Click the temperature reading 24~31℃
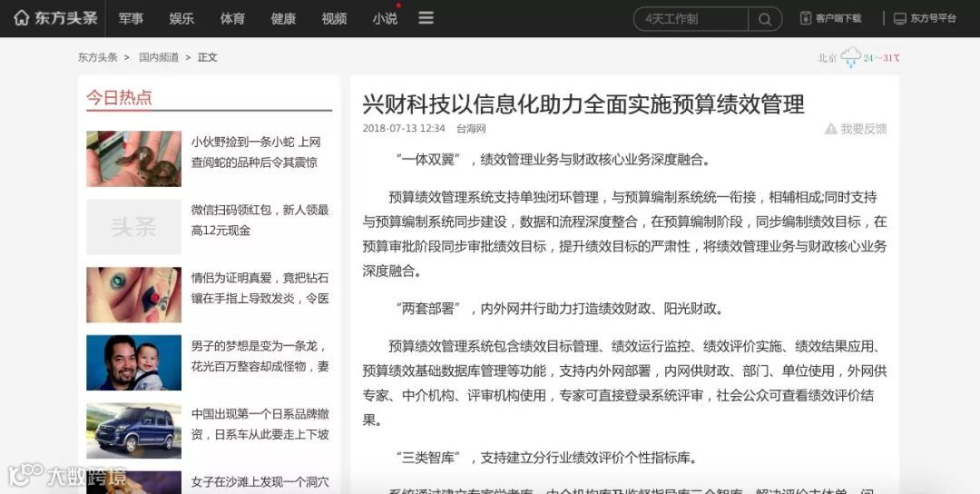 coord(881,57)
